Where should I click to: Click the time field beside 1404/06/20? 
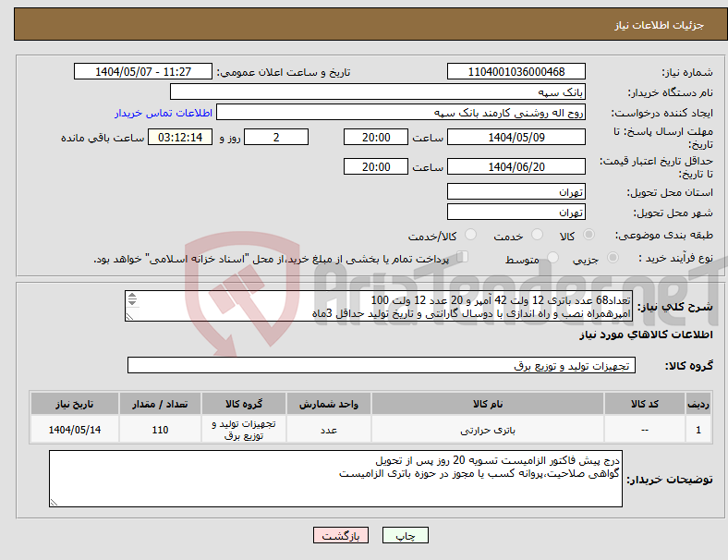click(376, 166)
